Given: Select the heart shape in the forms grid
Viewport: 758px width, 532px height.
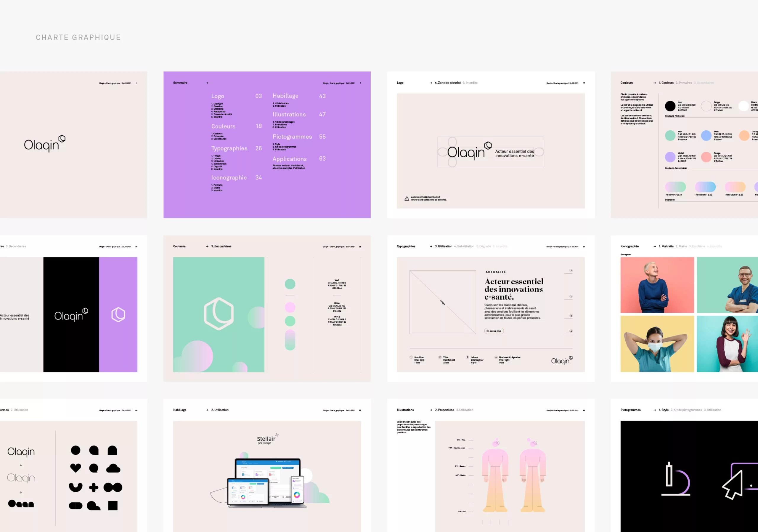Looking at the screenshot, I should pos(76,468).
